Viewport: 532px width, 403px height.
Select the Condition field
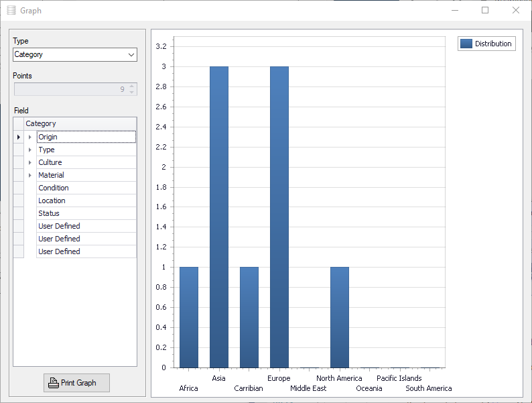click(x=86, y=188)
